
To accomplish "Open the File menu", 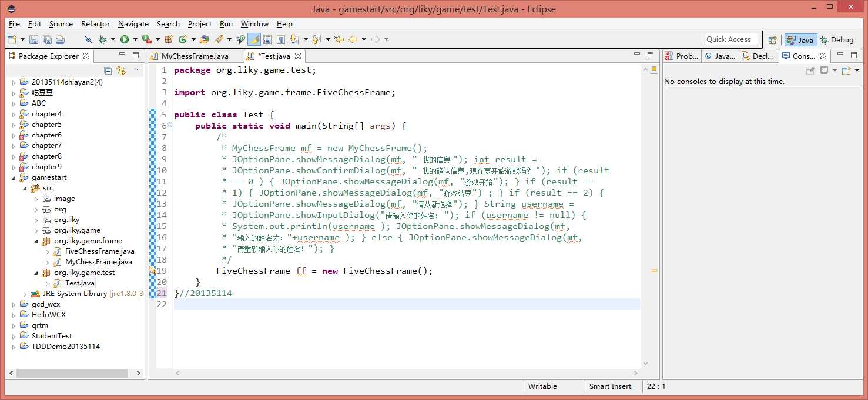I will pyautogui.click(x=14, y=24).
